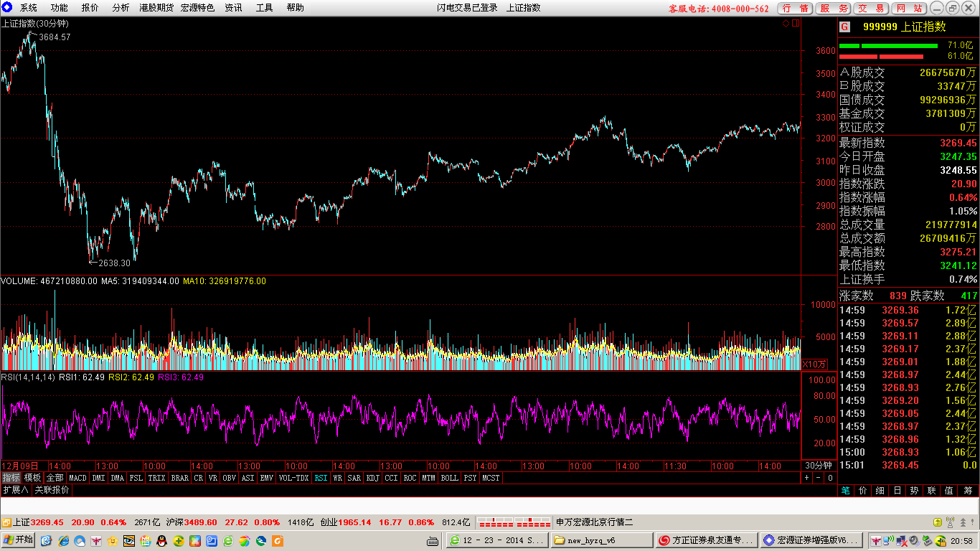This screenshot has width=980, height=551.
Task: Select the MCST indicator tab
Action: [x=491, y=478]
